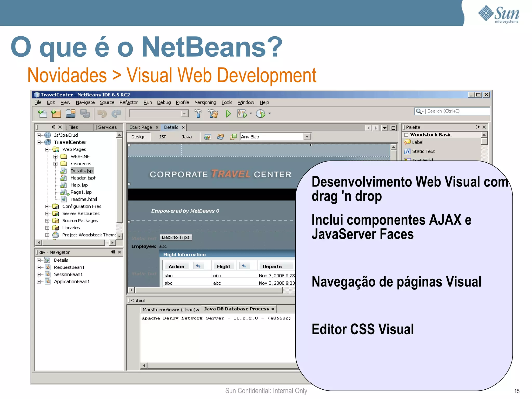Image resolution: width=532 pixels, height=399 pixels.
Task: Open the Refactor menu
Action: coord(129,102)
